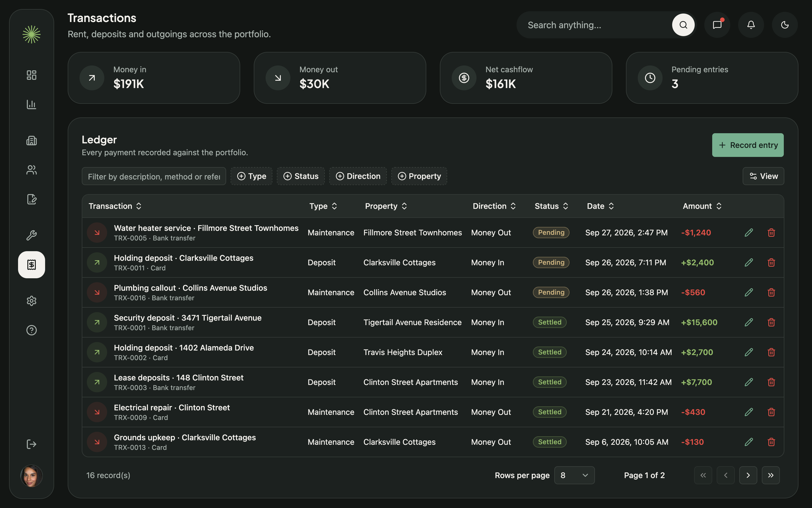Click the search magnifier button
Image resolution: width=812 pixels, height=508 pixels.
pos(683,25)
